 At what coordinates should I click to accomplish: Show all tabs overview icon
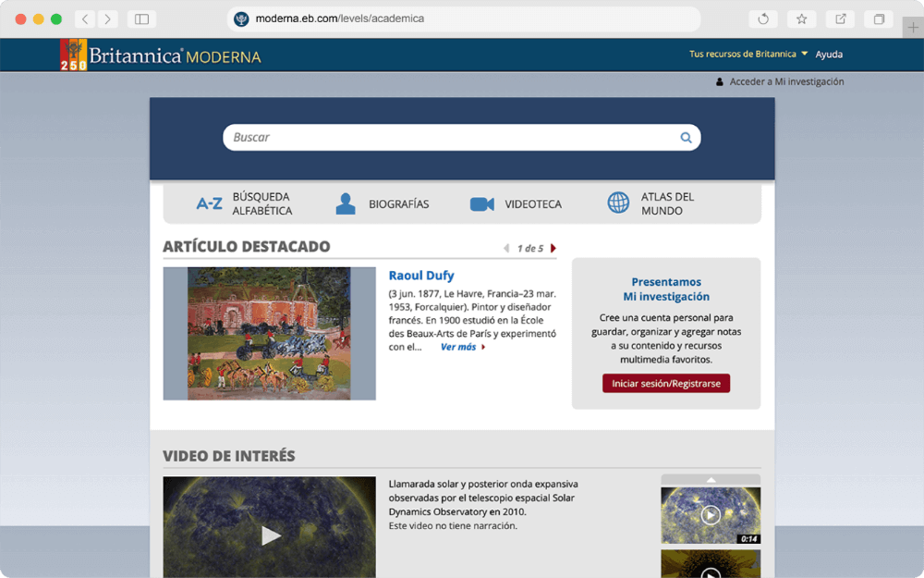click(x=879, y=18)
